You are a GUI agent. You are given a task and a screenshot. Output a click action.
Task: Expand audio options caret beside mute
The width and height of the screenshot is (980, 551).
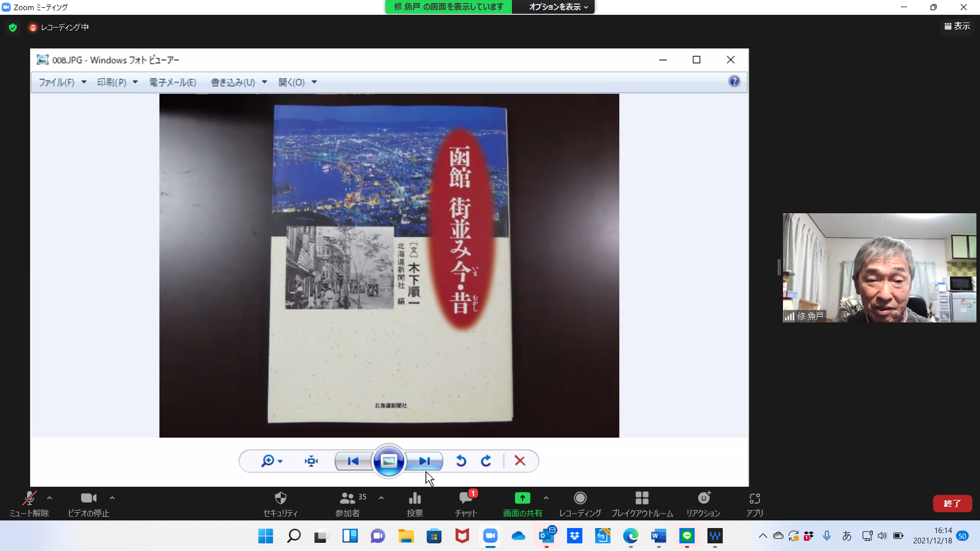tap(50, 498)
